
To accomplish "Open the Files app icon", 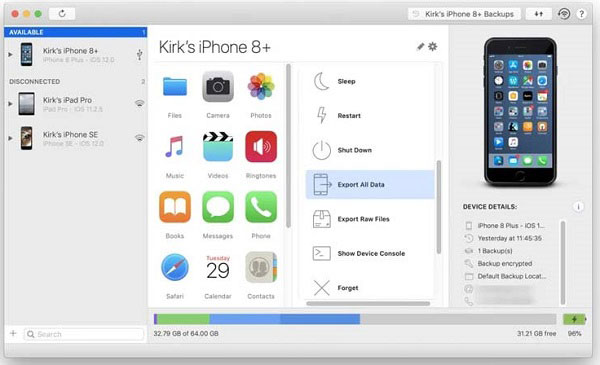I will point(175,86).
